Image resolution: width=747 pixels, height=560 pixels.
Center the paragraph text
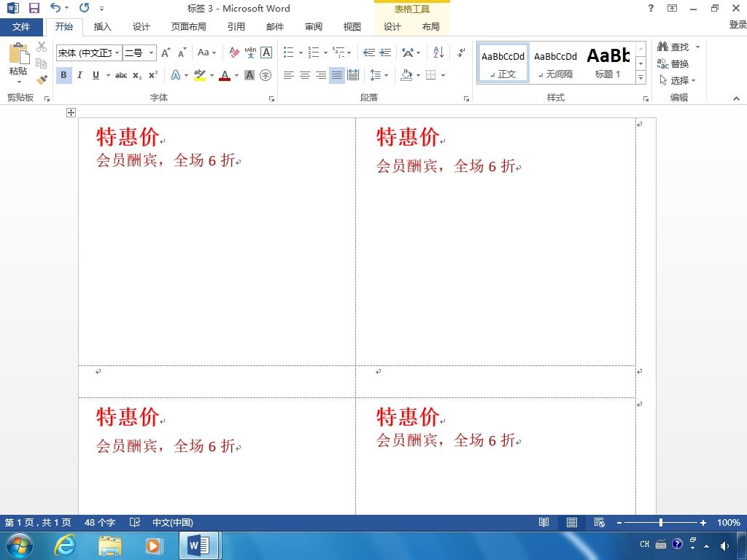tap(304, 75)
